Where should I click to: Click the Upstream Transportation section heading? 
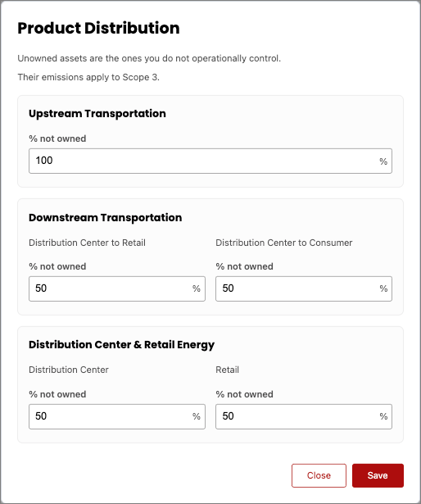tap(97, 113)
